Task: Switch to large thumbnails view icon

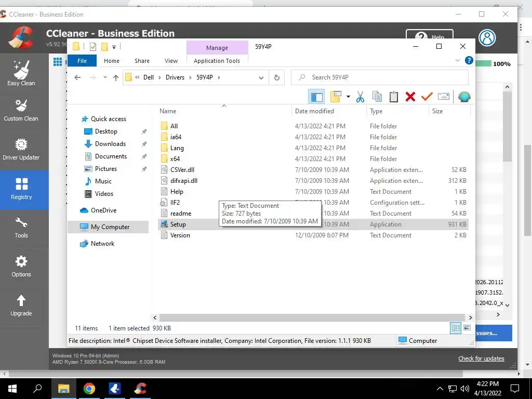Action: coord(467,328)
